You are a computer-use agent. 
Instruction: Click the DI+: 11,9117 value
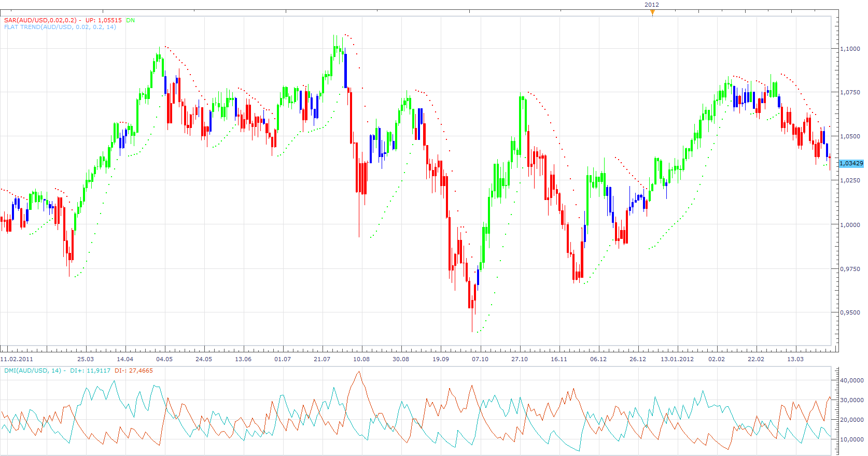(90, 370)
